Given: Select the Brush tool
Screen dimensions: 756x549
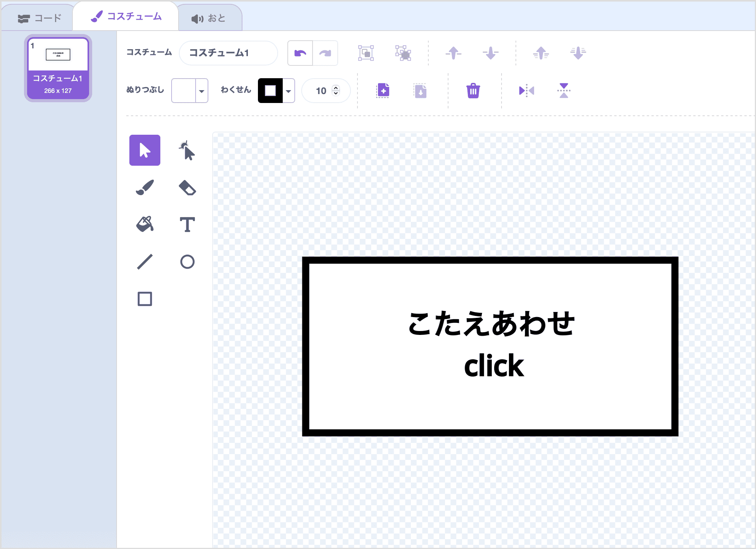Looking at the screenshot, I should coord(144,188).
